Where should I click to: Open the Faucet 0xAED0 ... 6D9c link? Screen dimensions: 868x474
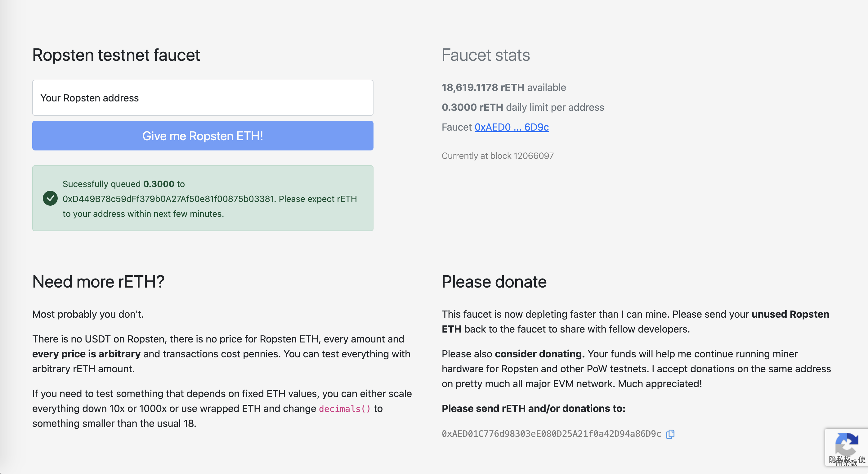click(511, 127)
